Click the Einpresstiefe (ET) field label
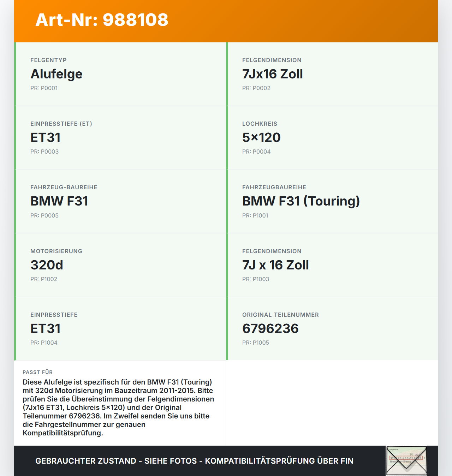This screenshot has width=452, height=476. coord(61,124)
